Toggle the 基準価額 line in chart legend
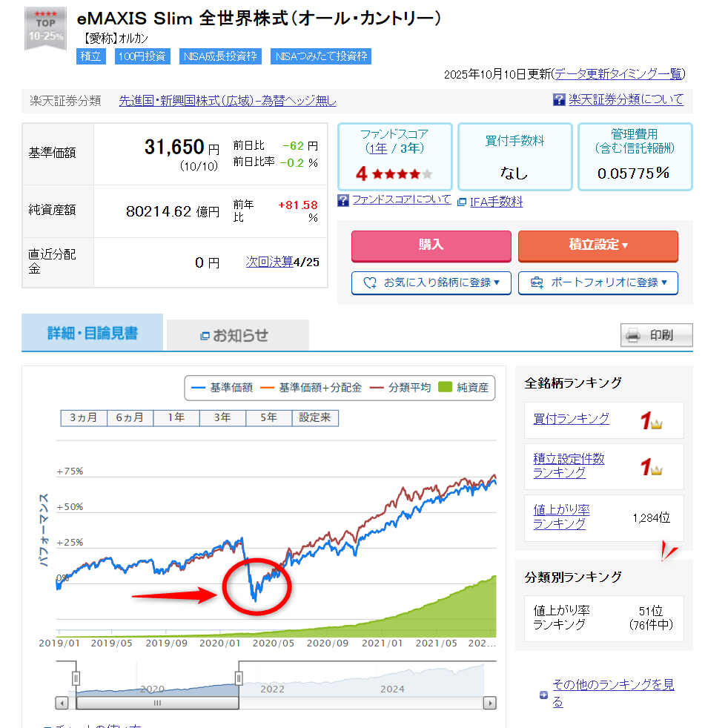 click(222, 387)
